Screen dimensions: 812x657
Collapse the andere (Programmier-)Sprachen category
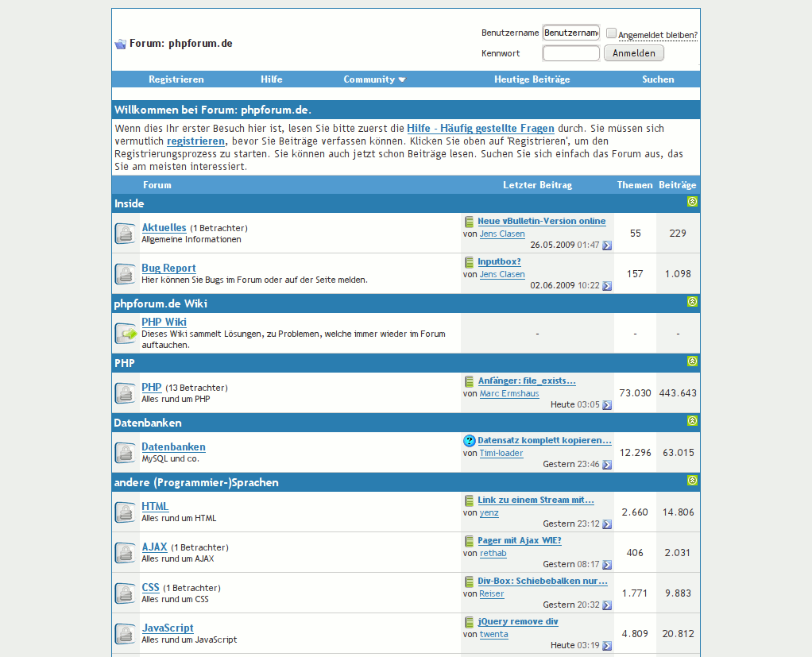click(x=692, y=480)
